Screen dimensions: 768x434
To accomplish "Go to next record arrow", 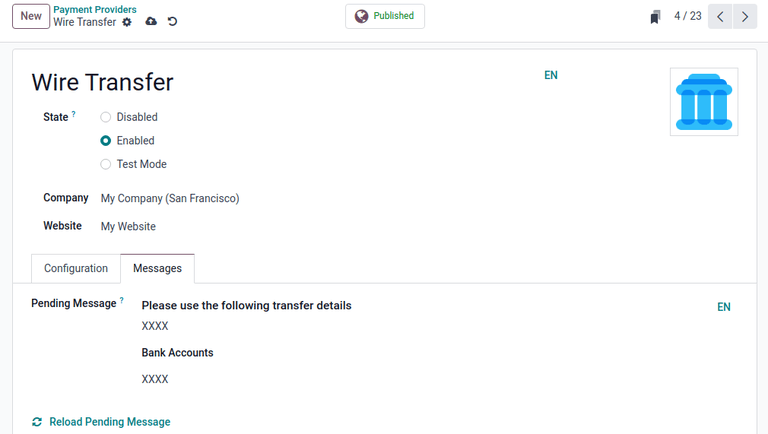I will click(745, 17).
